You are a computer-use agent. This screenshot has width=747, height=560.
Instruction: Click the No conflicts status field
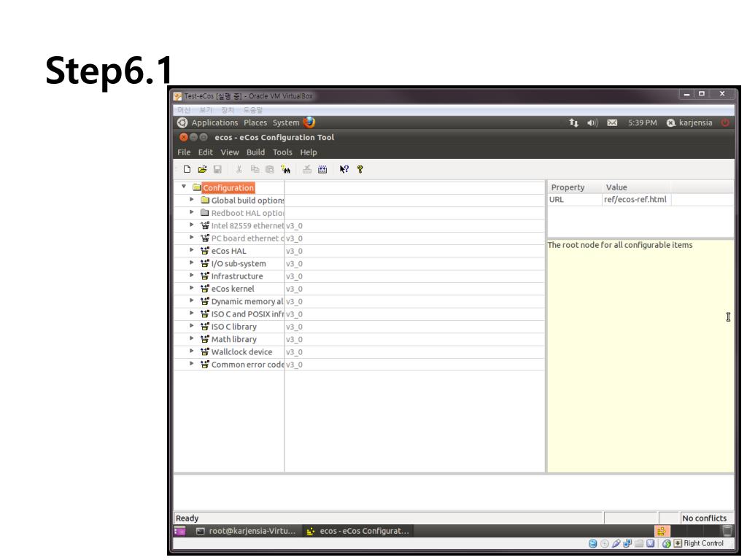point(706,518)
